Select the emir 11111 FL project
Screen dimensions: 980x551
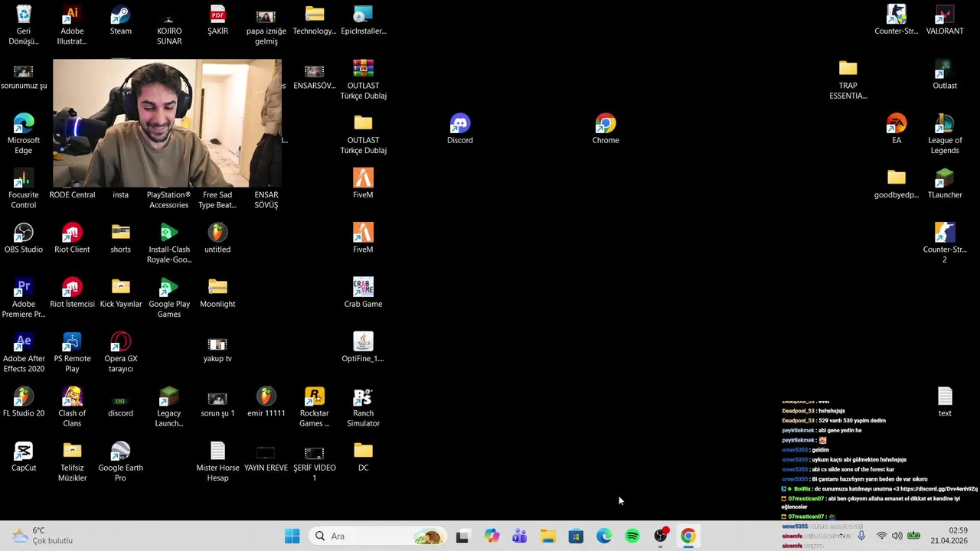pos(266,402)
